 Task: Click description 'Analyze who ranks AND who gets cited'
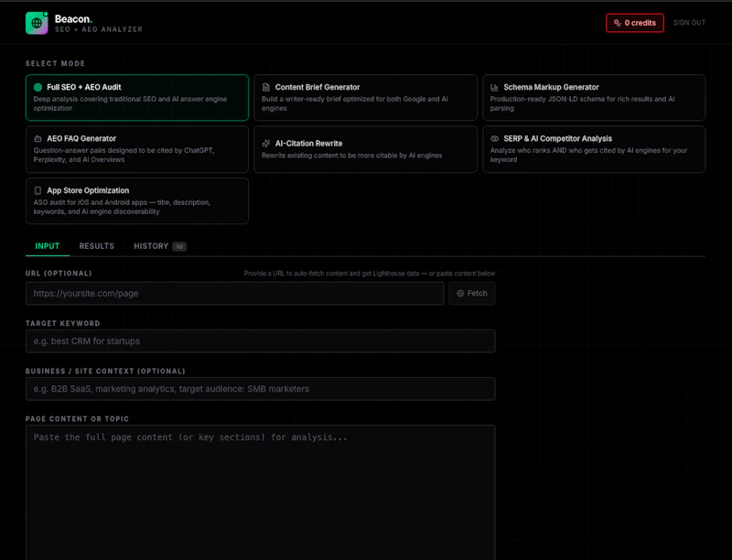(588, 155)
